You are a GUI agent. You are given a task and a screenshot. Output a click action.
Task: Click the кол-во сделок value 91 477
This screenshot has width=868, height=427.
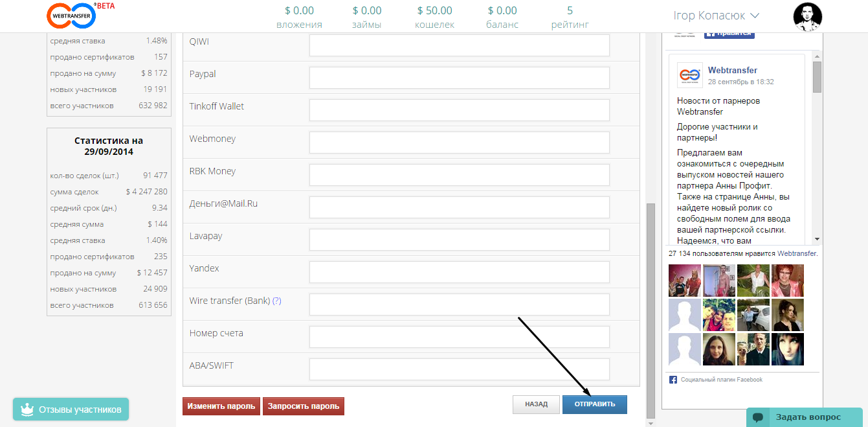(x=155, y=176)
